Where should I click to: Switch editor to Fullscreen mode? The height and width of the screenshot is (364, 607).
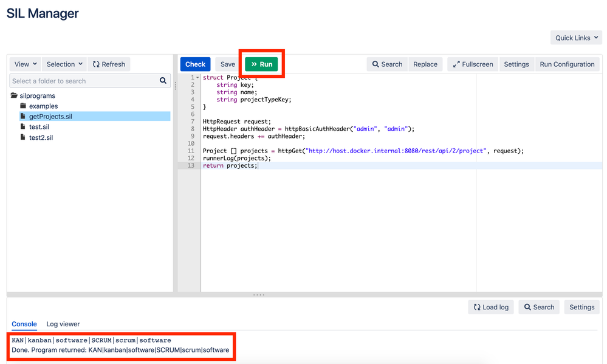pyautogui.click(x=473, y=64)
